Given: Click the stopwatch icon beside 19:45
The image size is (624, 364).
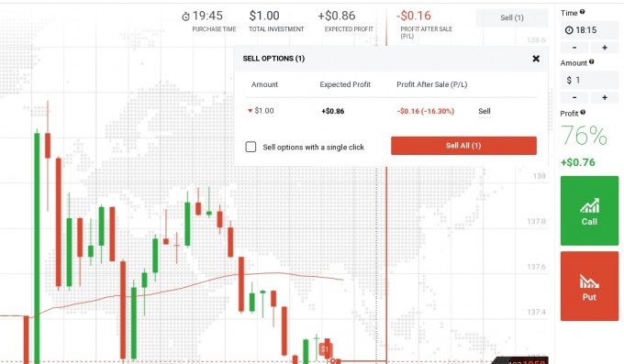Looking at the screenshot, I should coord(186,17).
